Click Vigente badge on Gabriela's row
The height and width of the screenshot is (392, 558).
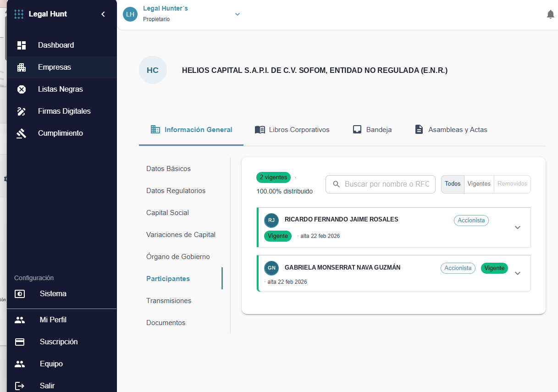[494, 268]
